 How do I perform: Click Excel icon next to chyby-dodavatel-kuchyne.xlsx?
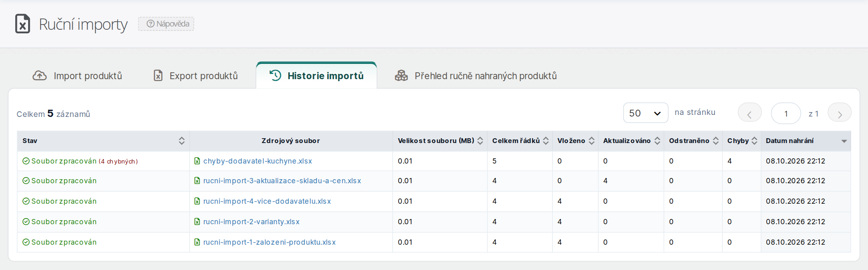[197, 161]
